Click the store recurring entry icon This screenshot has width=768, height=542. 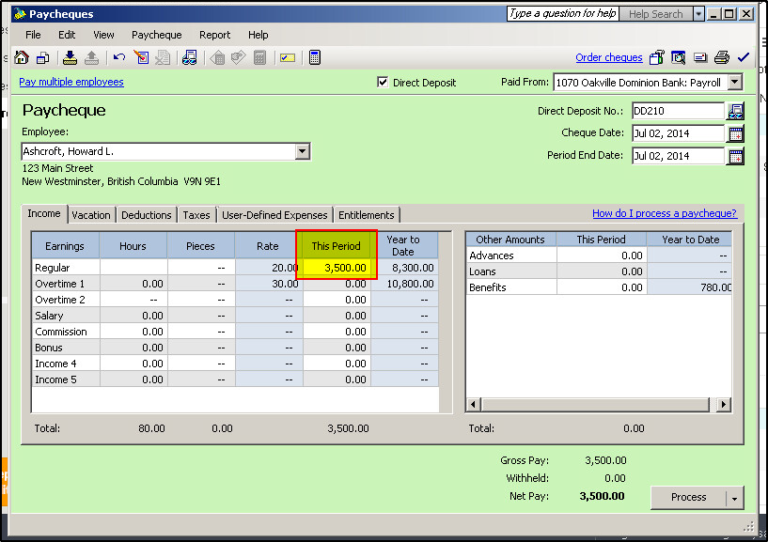pos(70,58)
